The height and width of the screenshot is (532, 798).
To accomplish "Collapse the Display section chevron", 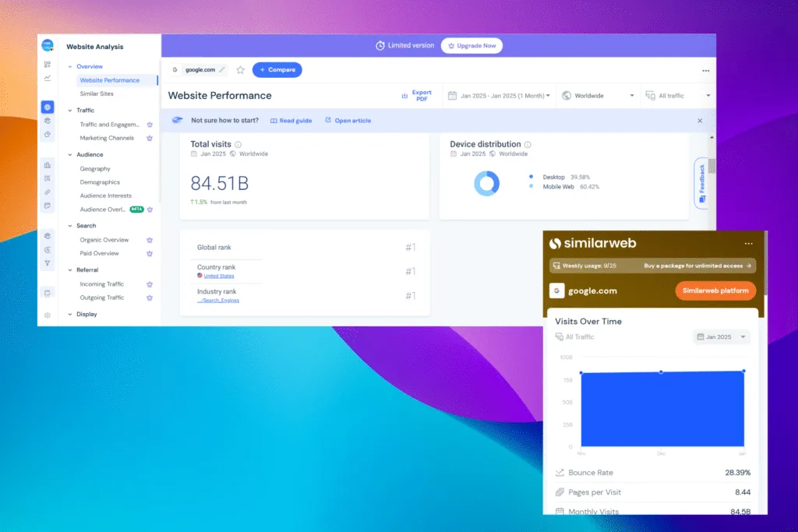I will [70, 315].
